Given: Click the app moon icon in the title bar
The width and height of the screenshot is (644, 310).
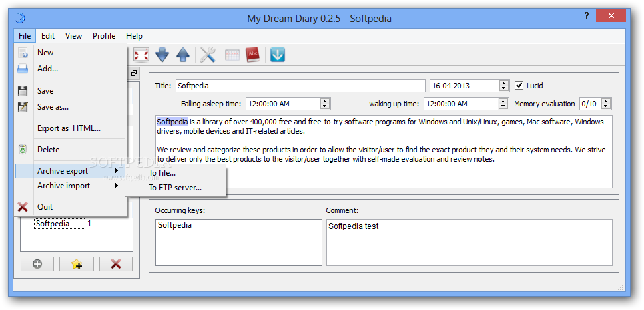Looking at the screenshot, I should tap(20, 18).
